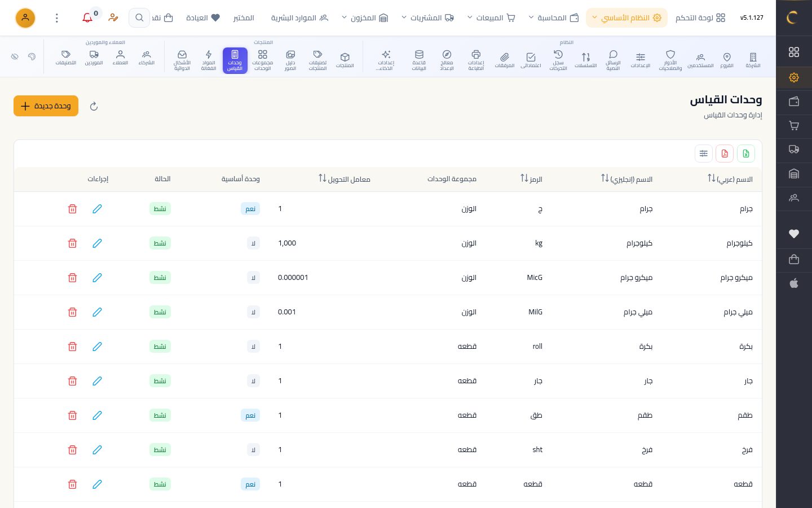The height and width of the screenshot is (508, 812).
Task: Open the الشركة (Company) ribbon icon
Action: coord(753,60)
